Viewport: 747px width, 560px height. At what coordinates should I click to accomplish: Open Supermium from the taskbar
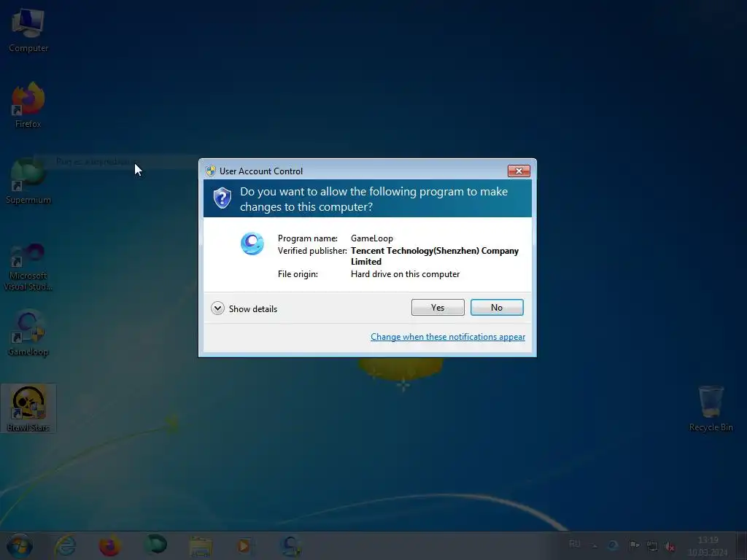tap(155, 545)
